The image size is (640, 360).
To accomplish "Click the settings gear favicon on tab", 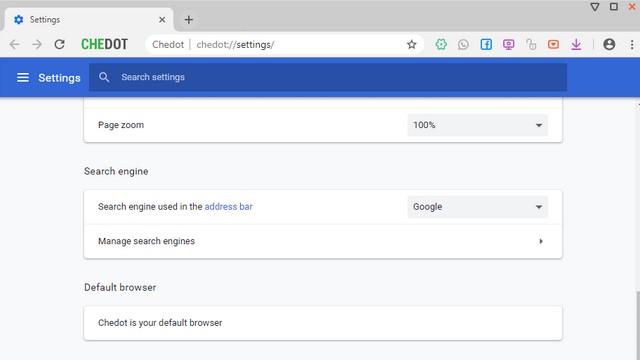I will click(19, 20).
